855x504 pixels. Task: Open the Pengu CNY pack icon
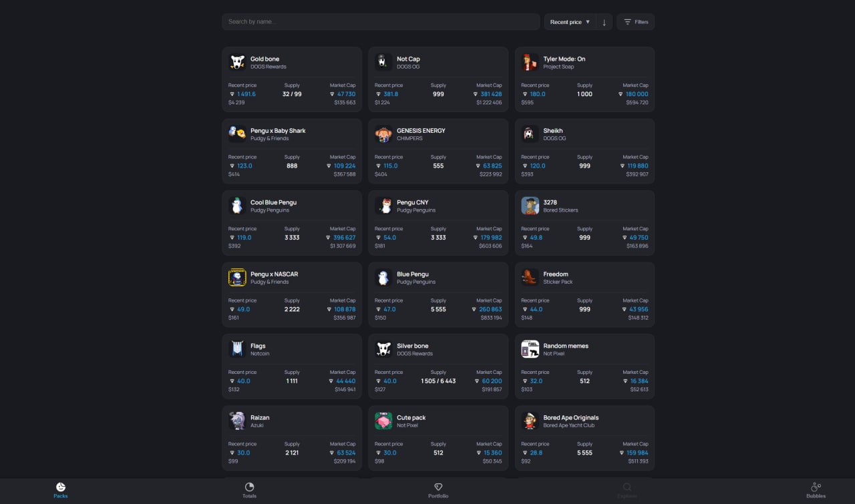383,206
